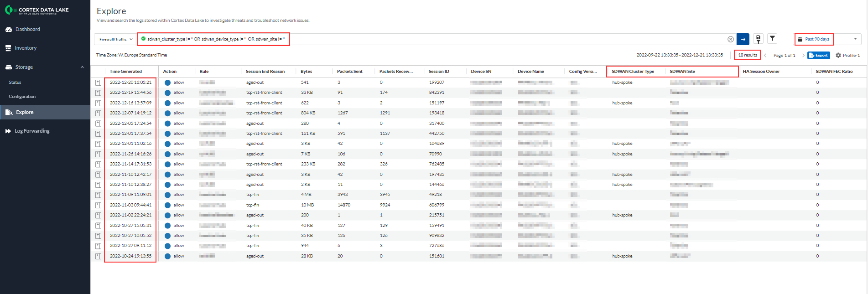
Task: Click the Profile-1 gear icon
Action: pos(838,55)
